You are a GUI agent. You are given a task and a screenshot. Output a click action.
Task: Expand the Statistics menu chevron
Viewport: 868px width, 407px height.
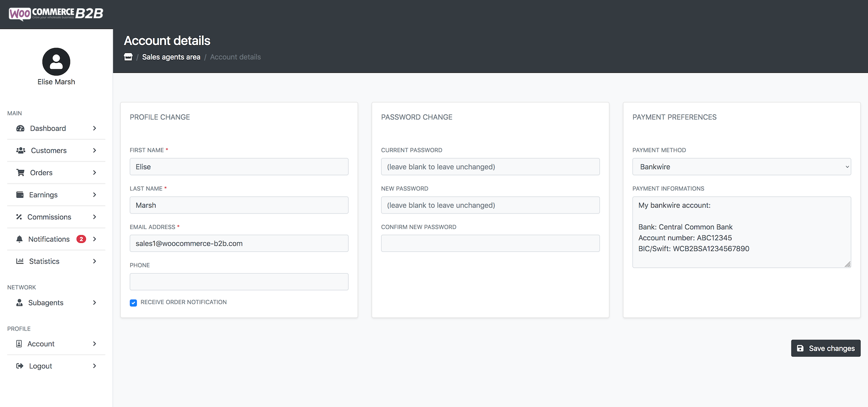tap(94, 261)
